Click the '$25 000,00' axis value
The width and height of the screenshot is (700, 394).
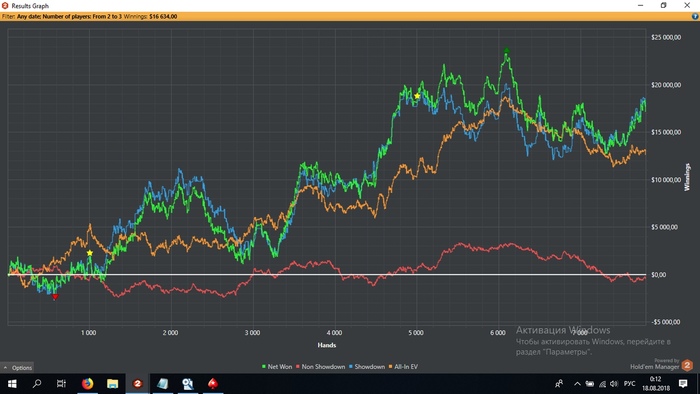666,37
